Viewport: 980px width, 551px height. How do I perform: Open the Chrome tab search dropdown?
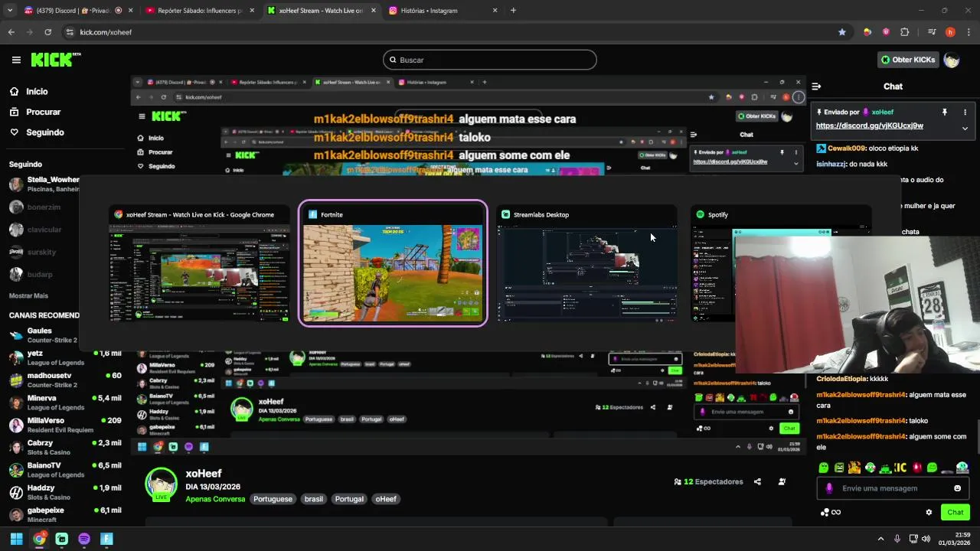(x=11, y=11)
